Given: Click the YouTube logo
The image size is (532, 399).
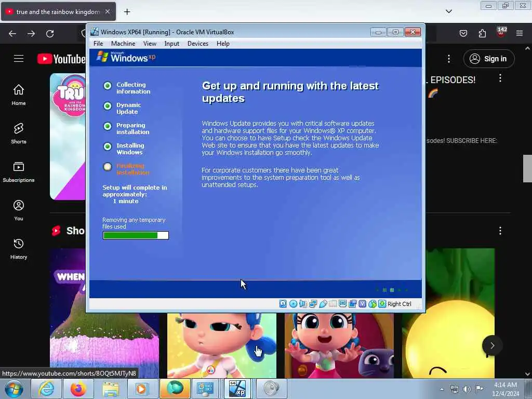Looking at the screenshot, I should (x=61, y=59).
